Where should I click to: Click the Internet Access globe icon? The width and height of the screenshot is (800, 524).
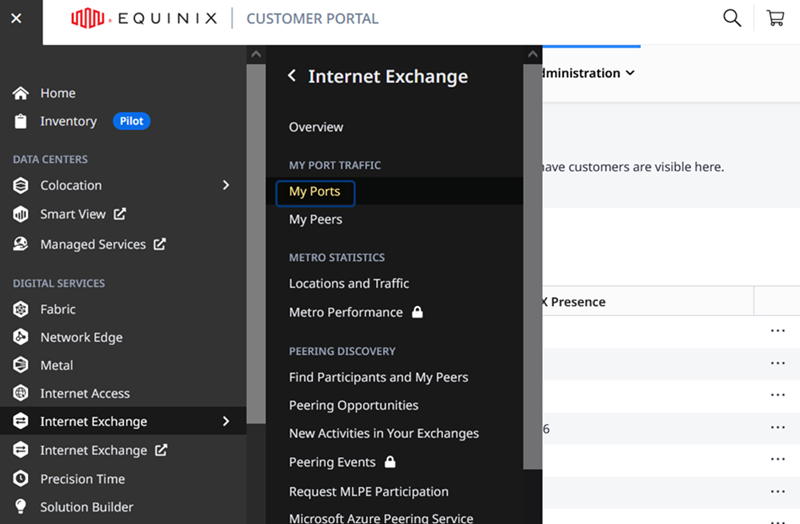click(20, 393)
